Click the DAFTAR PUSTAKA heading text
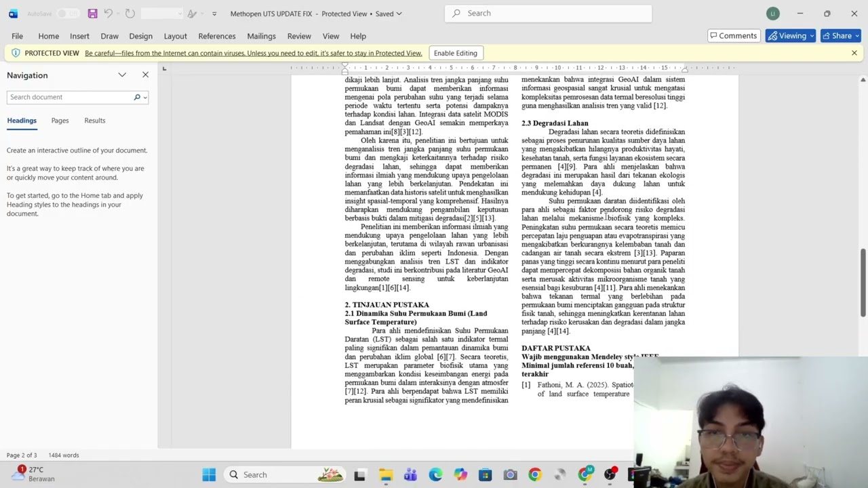The height and width of the screenshot is (488, 868). 556,348
